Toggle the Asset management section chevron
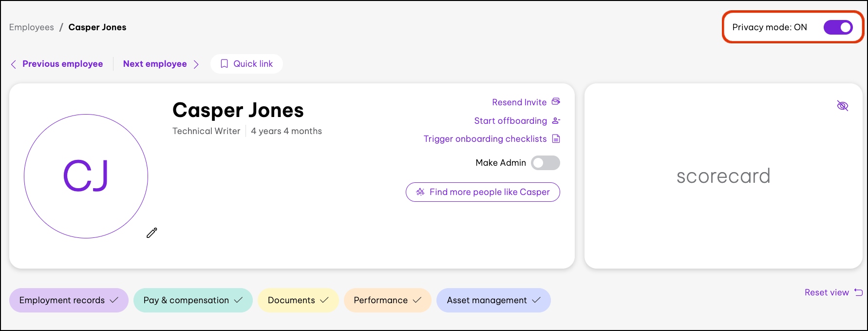 (536, 300)
